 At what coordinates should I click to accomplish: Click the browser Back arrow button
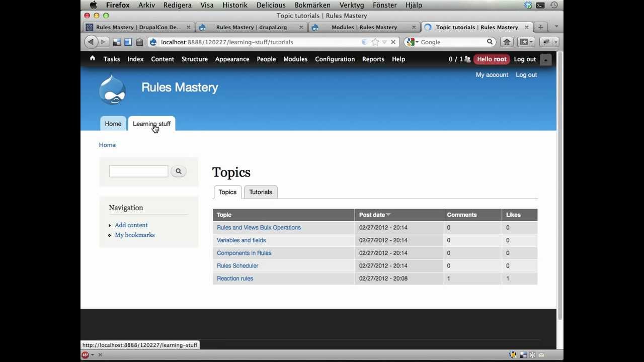pyautogui.click(x=91, y=42)
